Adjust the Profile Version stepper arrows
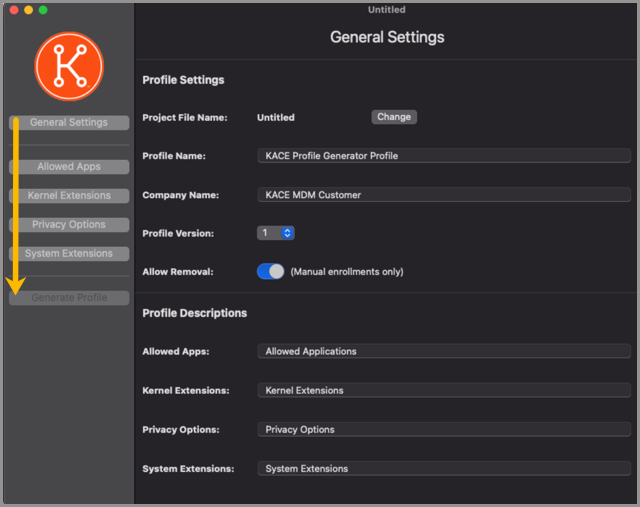This screenshot has width=640, height=507. 287,233
